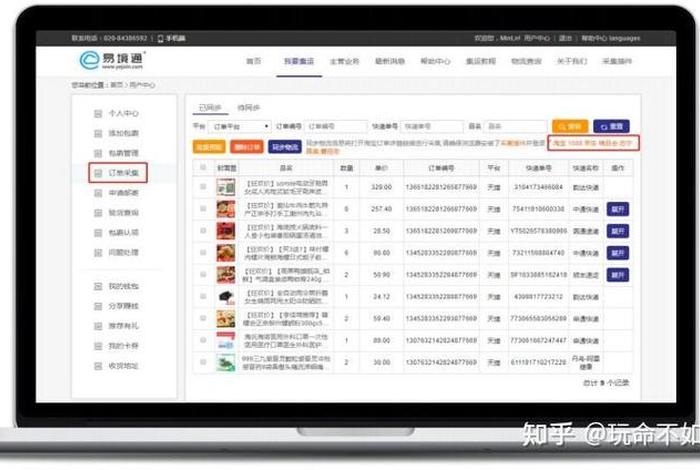
Task: Click the icon beside 包裹管理
Action: [x=98, y=154]
